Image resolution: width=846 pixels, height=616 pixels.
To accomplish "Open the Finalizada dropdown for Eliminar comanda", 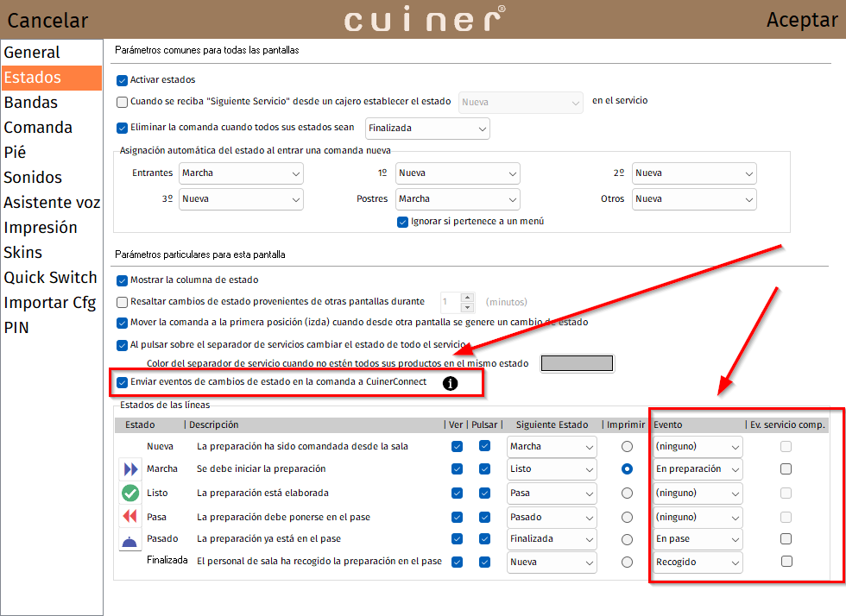I will (427, 129).
